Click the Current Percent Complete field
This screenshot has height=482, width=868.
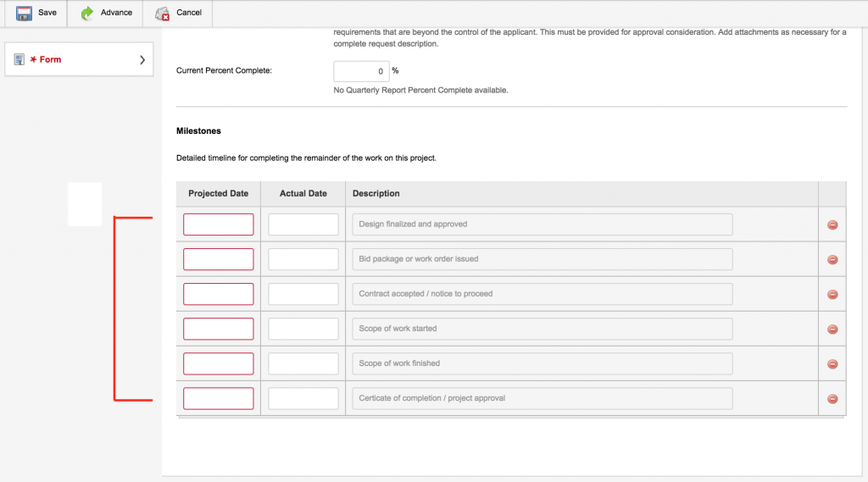click(361, 71)
